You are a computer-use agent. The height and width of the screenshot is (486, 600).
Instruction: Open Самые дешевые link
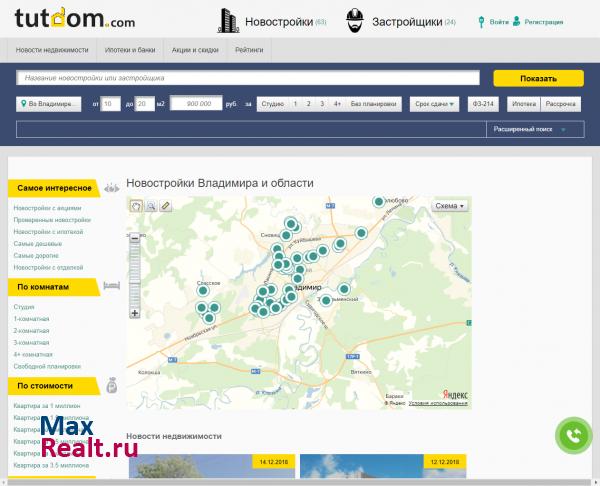point(38,244)
